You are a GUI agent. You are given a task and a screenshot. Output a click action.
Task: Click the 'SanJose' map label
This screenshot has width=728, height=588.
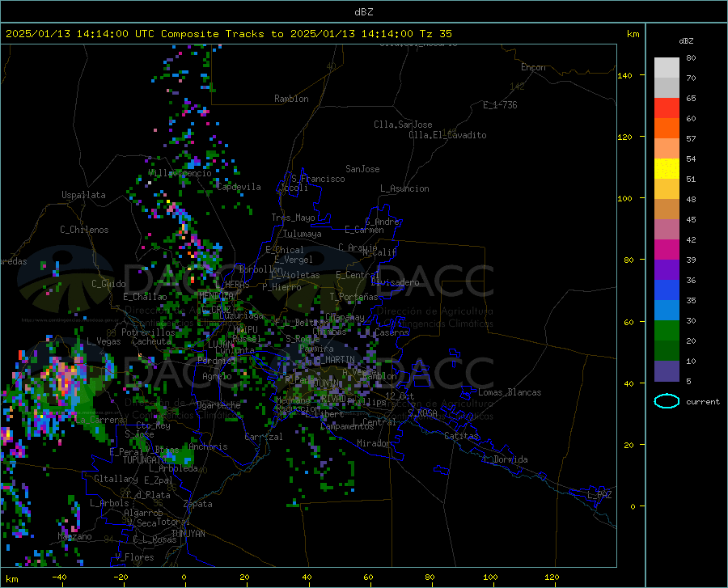click(362, 169)
